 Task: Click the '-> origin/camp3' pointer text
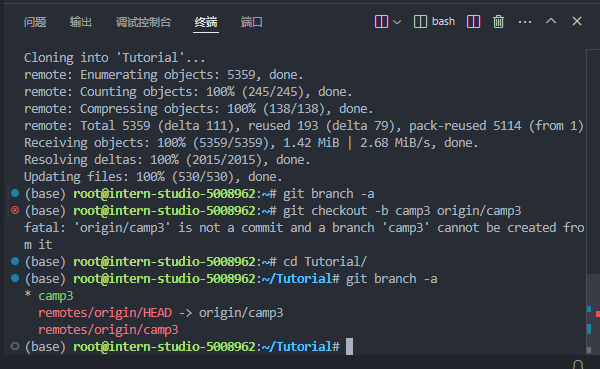click(x=231, y=313)
